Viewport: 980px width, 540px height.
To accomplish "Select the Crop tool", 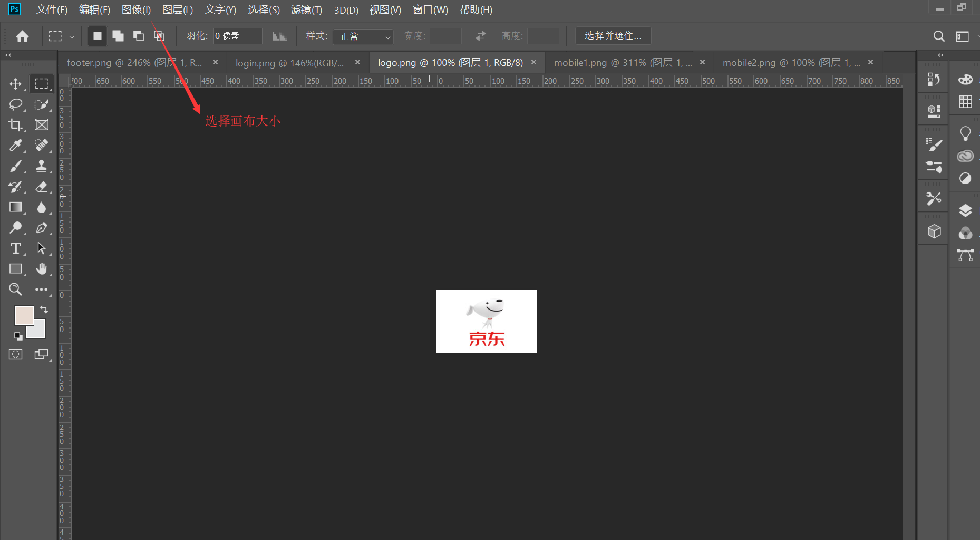I will (16, 125).
